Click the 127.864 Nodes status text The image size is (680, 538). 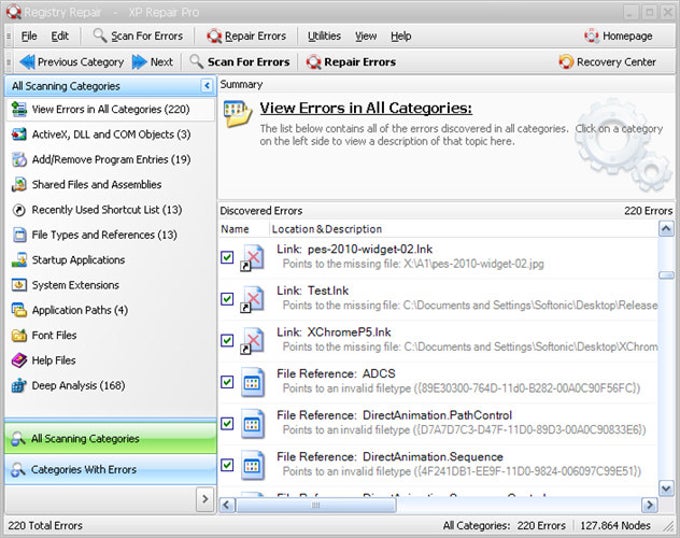615,525
